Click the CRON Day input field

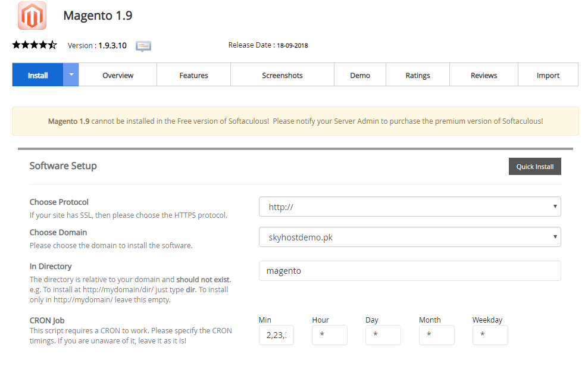pos(383,335)
